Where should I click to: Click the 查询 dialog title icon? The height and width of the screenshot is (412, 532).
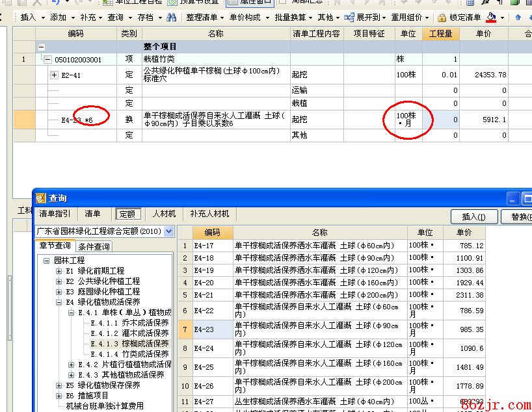tap(41, 198)
